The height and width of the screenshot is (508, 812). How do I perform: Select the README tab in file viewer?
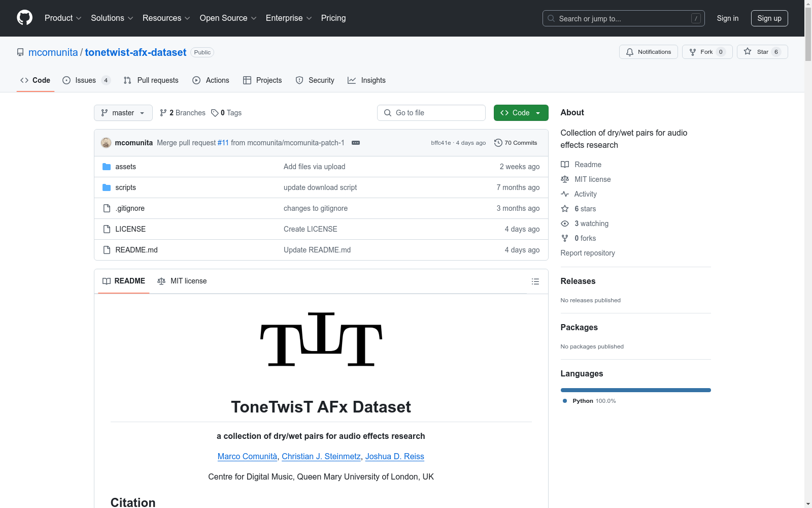click(x=124, y=281)
